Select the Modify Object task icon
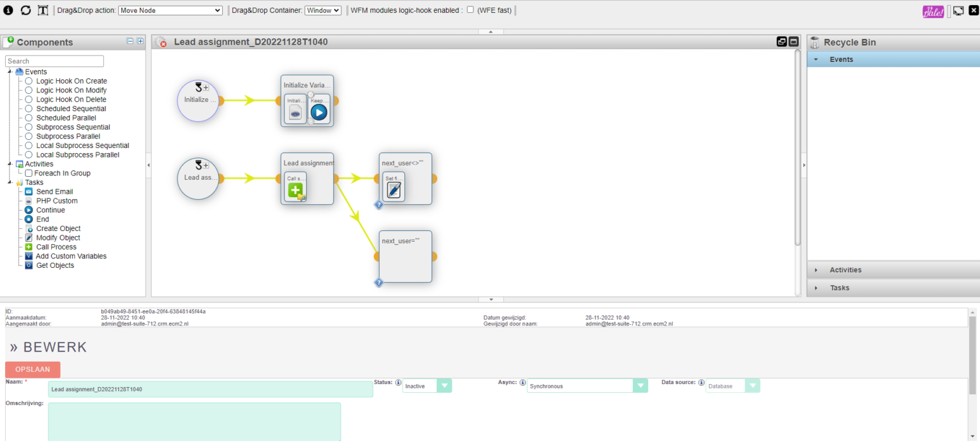Image resolution: width=980 pixels, height=444 pixels. coord(29,237)
